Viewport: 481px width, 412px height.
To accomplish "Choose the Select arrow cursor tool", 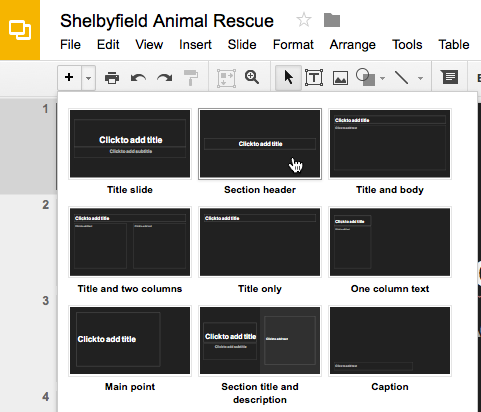I will (x=289, y=78).
